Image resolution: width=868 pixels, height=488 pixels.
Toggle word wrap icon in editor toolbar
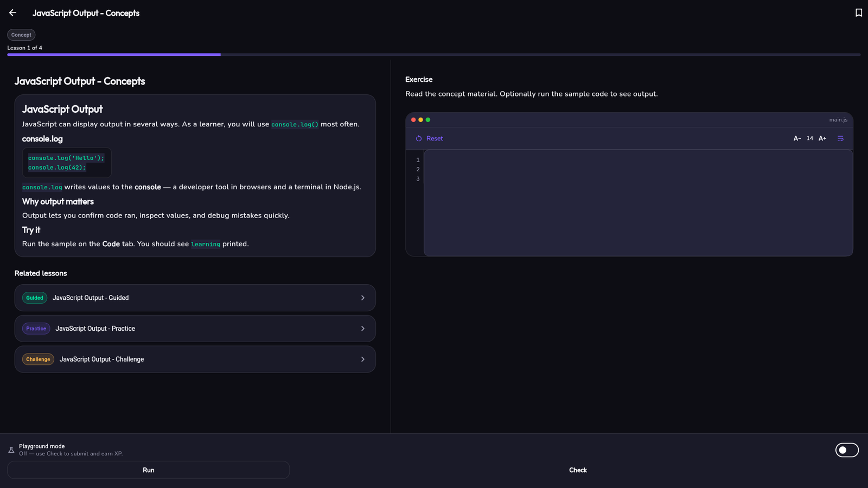pyautogui.click(x=840, y=139)
